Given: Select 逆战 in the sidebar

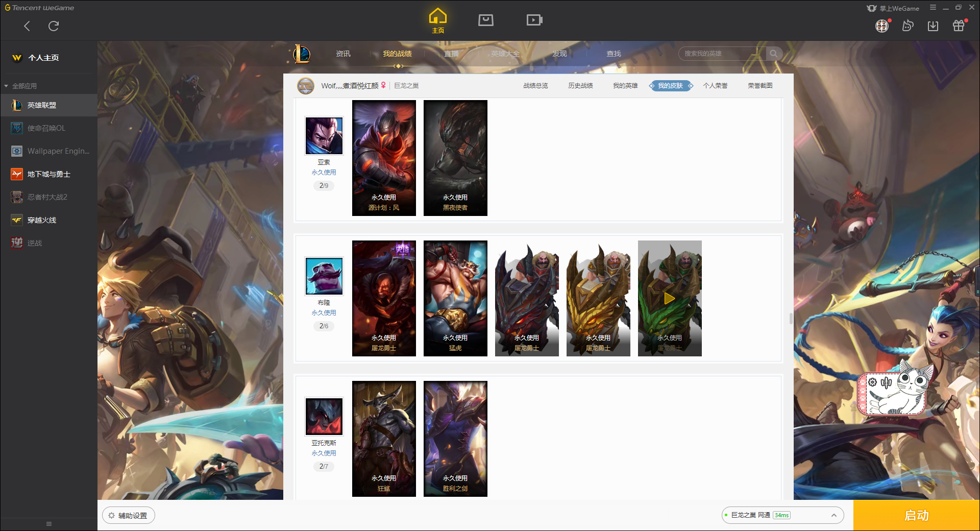Looking at the screenshot, I should 48,243.
